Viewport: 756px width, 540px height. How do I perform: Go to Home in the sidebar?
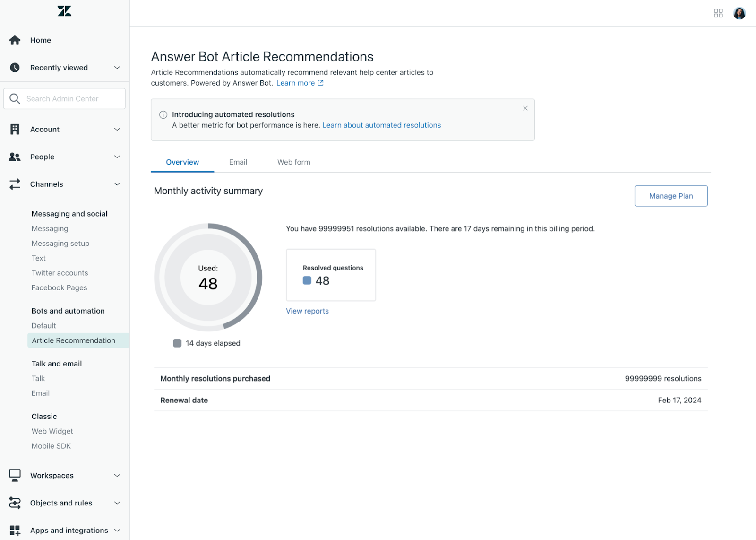41,40
